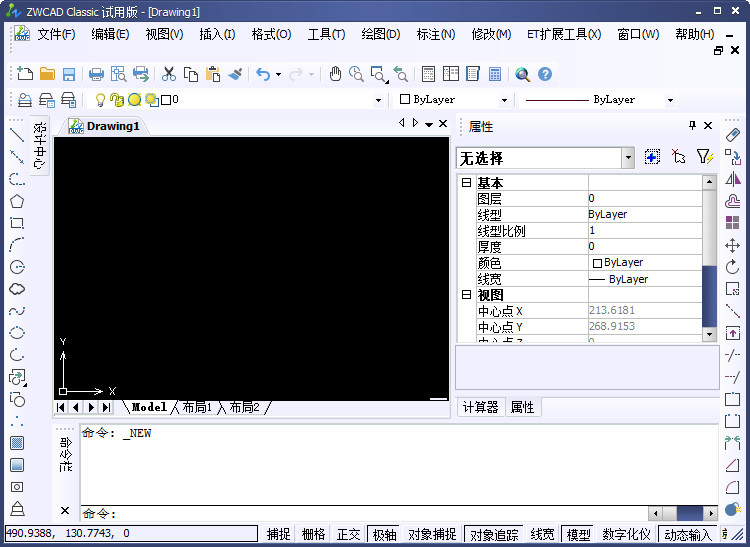Toggle 数字化仪 tablet mode in status bar
This screenshot has height=547, width=750.
point(627,534)
